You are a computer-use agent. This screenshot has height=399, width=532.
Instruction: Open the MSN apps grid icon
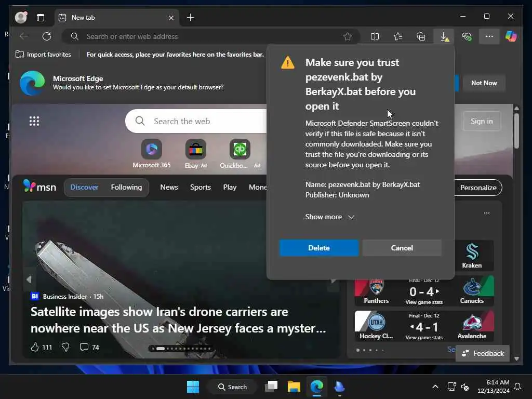coord(34,121)
